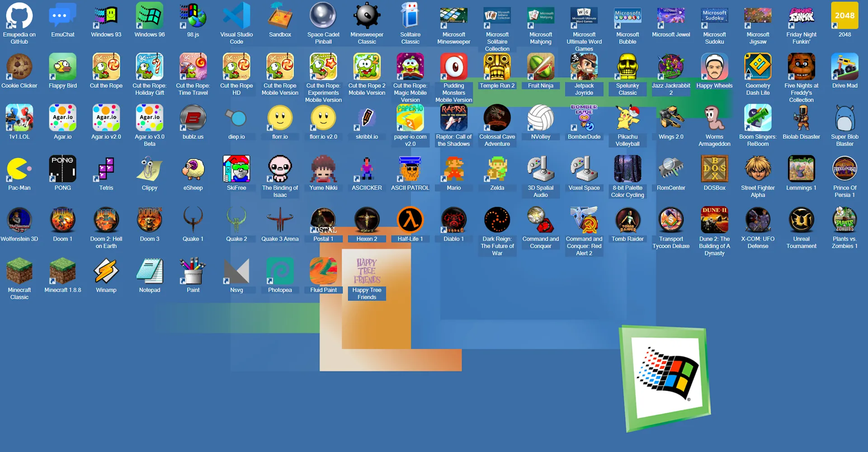Launch the Photopea editor icon
868x452 pixels.
point(280,271)
